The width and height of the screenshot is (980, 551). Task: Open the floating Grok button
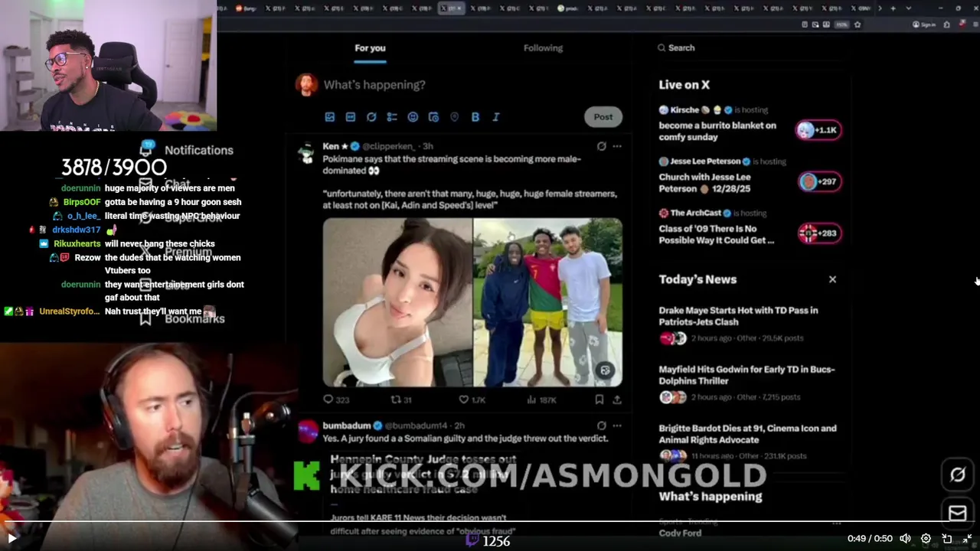click(x=958, y=474)
